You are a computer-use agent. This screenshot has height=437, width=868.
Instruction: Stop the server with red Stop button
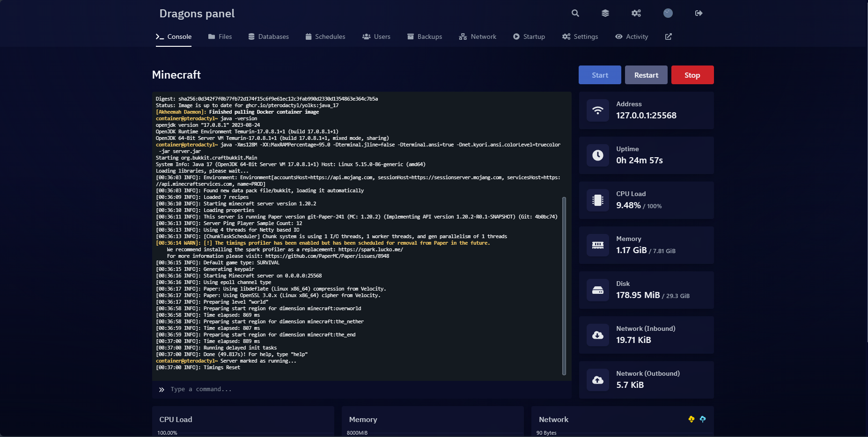click(692, 75)
